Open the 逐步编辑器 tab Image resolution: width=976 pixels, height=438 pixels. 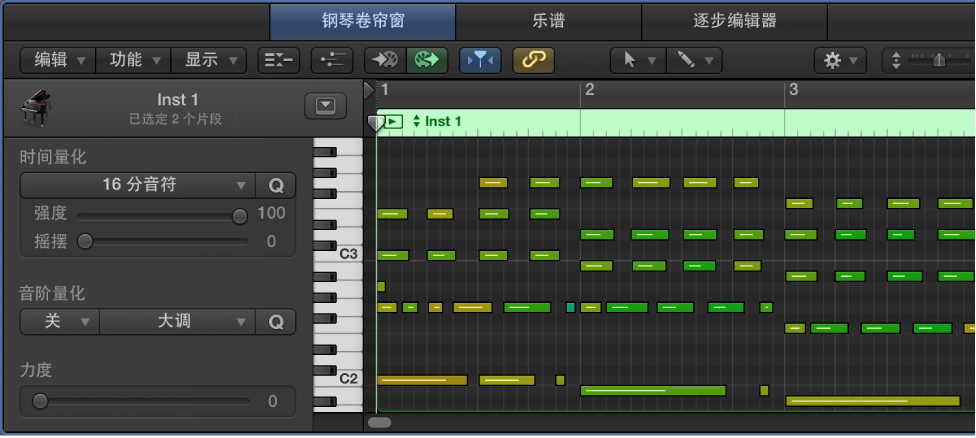point(734,21)
